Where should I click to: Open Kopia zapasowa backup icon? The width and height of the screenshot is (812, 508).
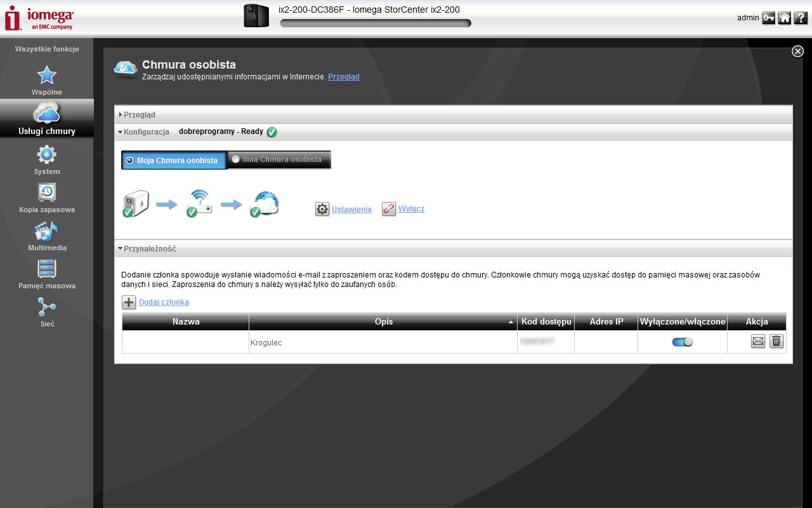47,192
